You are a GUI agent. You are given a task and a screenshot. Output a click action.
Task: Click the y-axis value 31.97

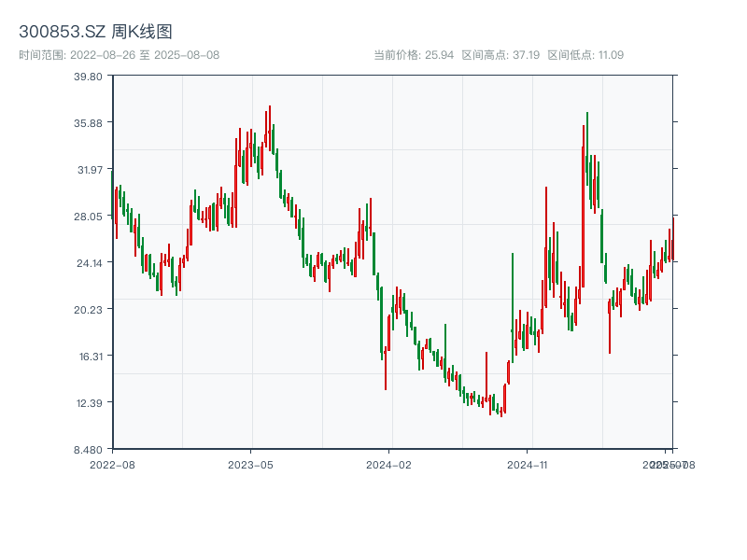[x=90, y=170]
